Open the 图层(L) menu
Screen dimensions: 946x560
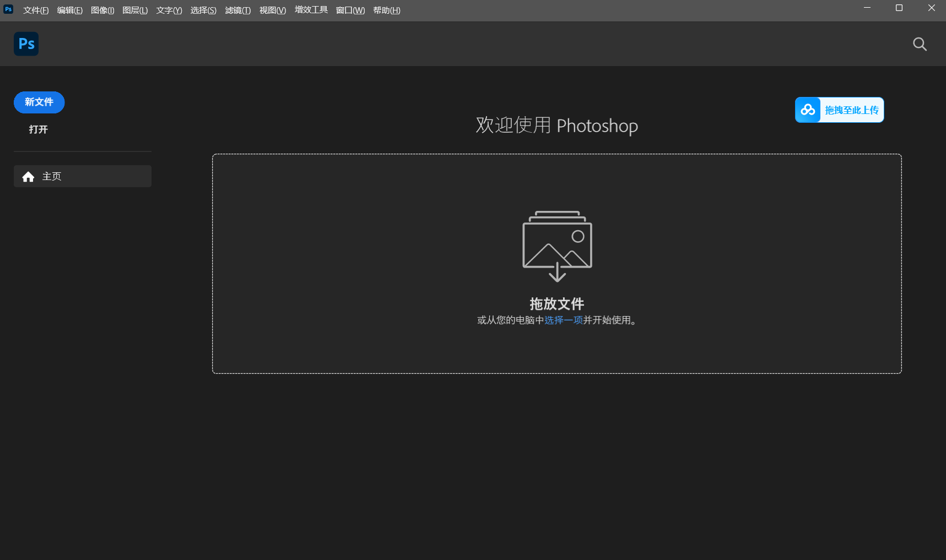(135, 10)
